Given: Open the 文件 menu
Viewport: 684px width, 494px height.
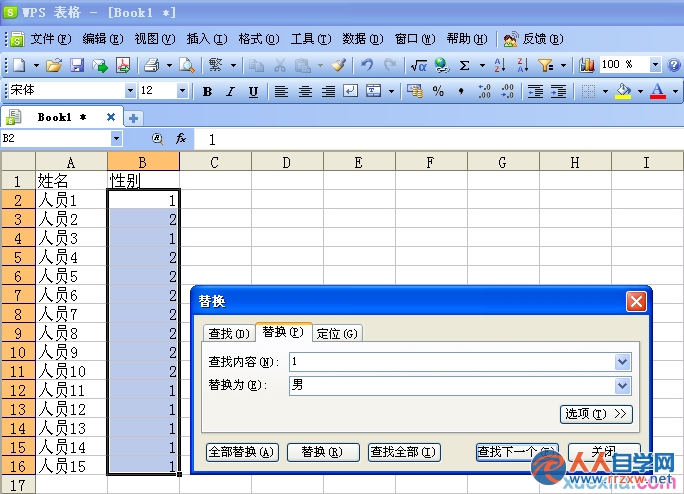Looking at the screenshot, I should (x=51, y=39).
